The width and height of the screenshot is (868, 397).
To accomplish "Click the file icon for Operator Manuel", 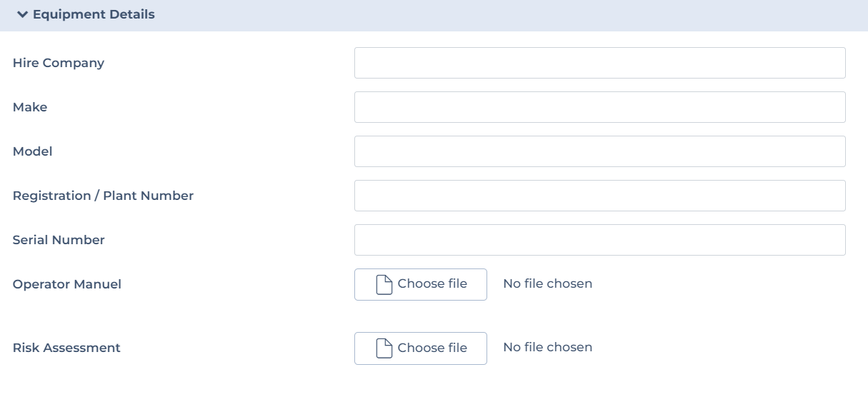I will [x=385, y=284].
